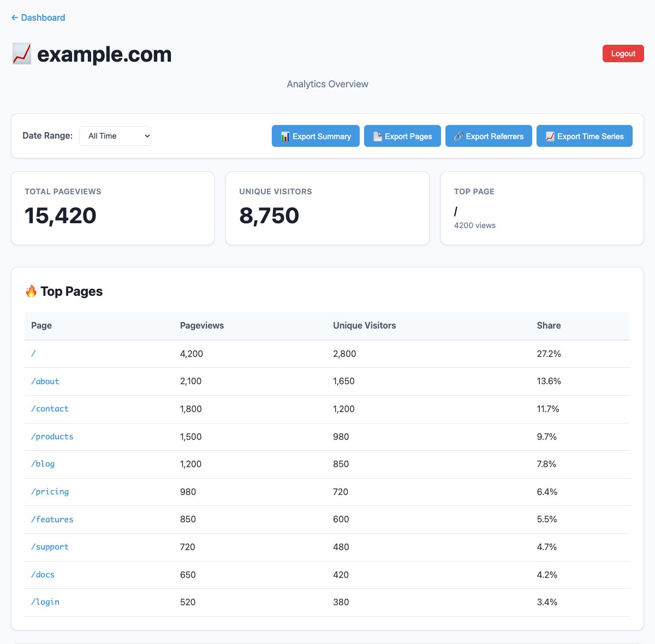This screenshot has width=655, height=644.
Task: Open the /docs page link
Action: pos(43,575)
